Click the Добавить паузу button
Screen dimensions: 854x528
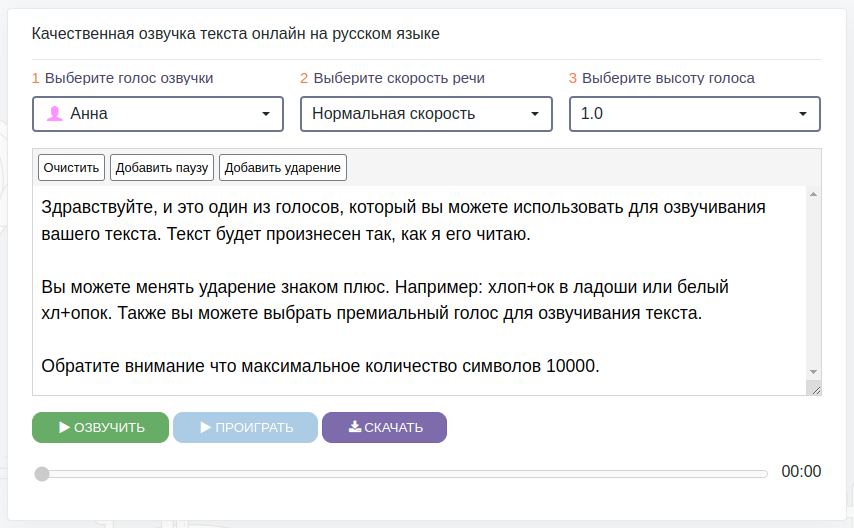pos(162,167)
